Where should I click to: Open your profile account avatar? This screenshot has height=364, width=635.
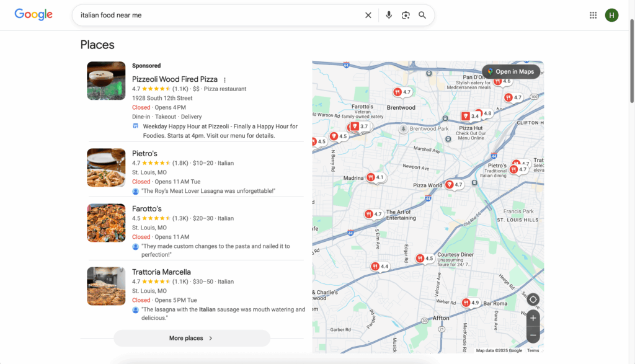[612, 14]
